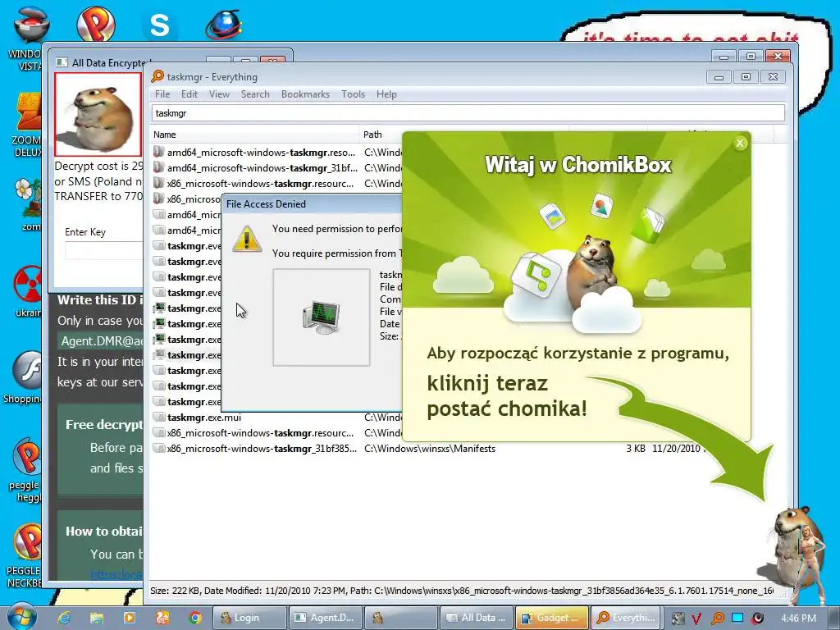This screenshot has height=630, width=840.
Task: Click the Everything magnifier tray icon
Action: (x=717, y=619)
